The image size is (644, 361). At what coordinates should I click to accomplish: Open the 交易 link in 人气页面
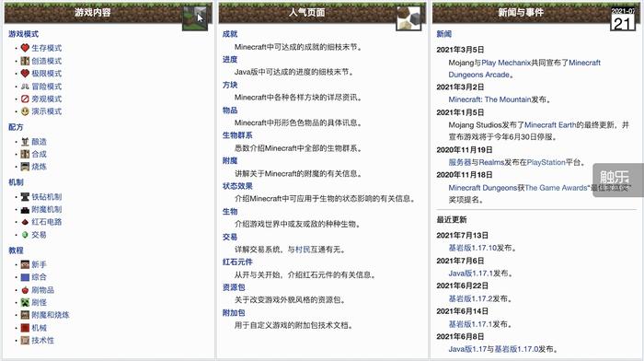pos(230,238)
